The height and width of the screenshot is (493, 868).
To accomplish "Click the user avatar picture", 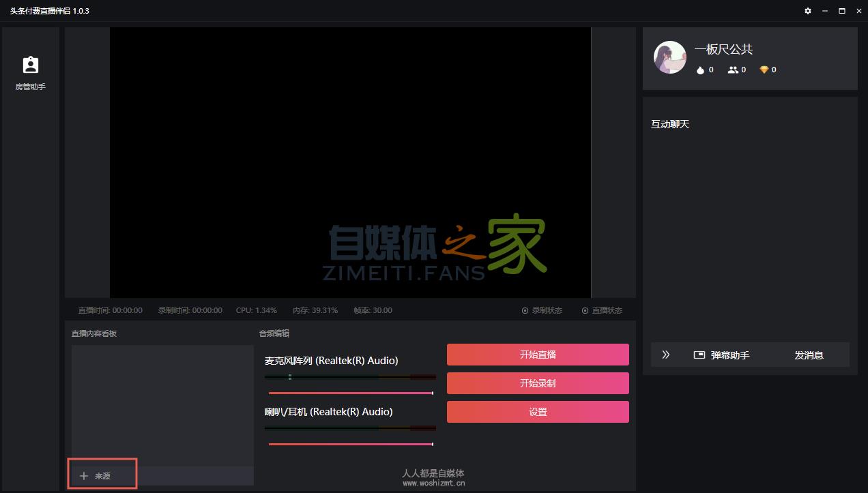I will pyautogui.click(x=669, y=57).
